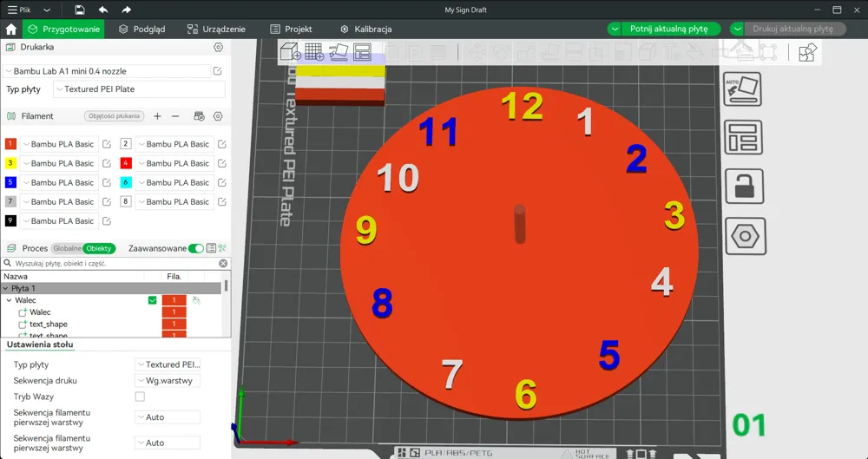Screen dimensions: 868x459
Task: Collapse the Walec tree node
Action: pyautogui.click(x=9, y=300)
